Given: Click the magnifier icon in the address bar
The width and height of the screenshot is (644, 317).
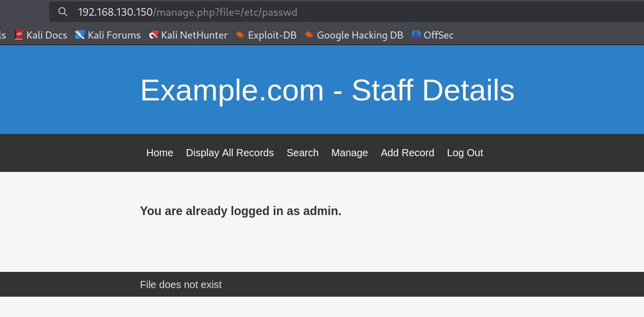Looking at the screenshot, I should [63, 12].
